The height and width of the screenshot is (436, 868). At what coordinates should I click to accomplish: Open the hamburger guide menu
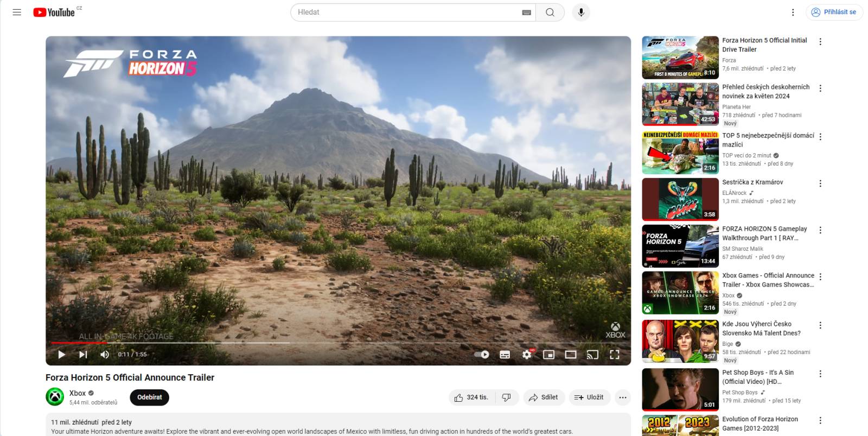(x=17, y=12)
